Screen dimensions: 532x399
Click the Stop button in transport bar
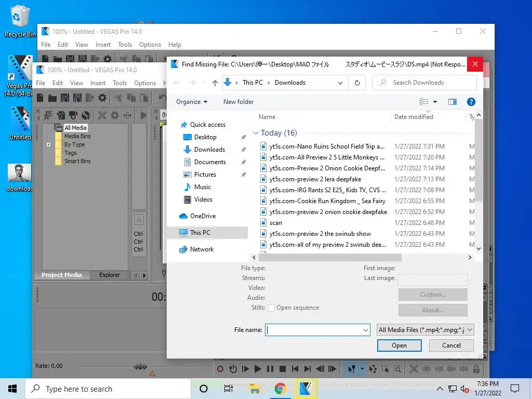(x=282, y=369)
